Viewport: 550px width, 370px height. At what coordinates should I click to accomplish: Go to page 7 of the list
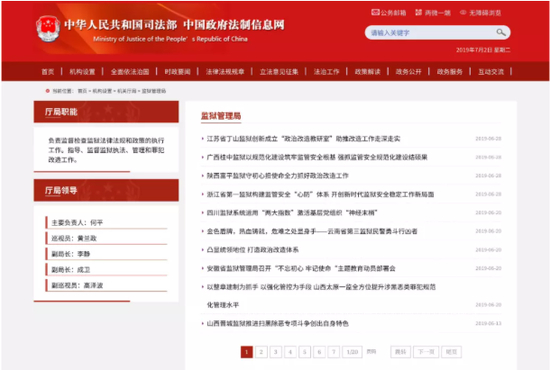pos(334,352)
